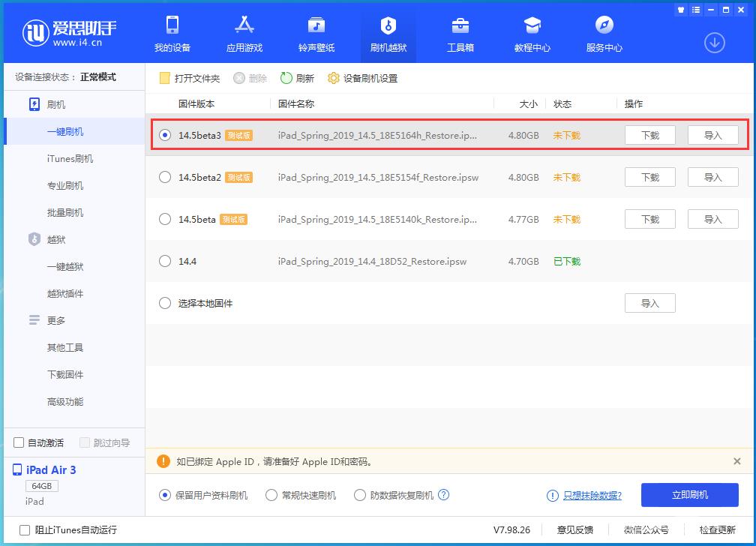Image resolution: width=756 pixels, height=546 pixels.
Task: Open the 服务中心 service center
Action: (x=604, y=33)
